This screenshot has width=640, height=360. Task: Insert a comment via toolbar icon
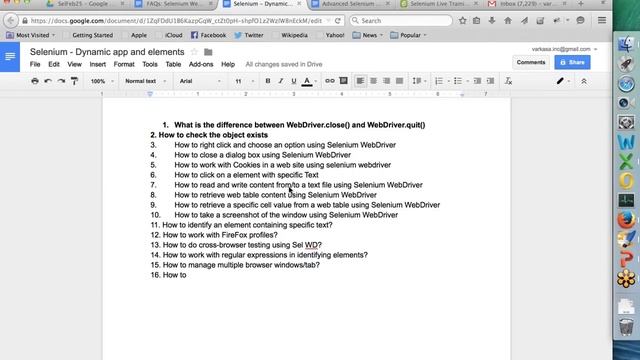344,81
